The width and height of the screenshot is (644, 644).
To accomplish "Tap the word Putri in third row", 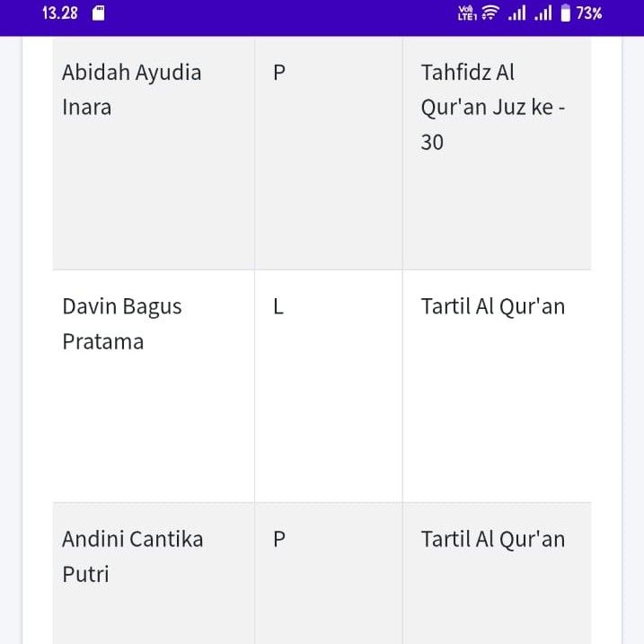I will click(86, 574).
